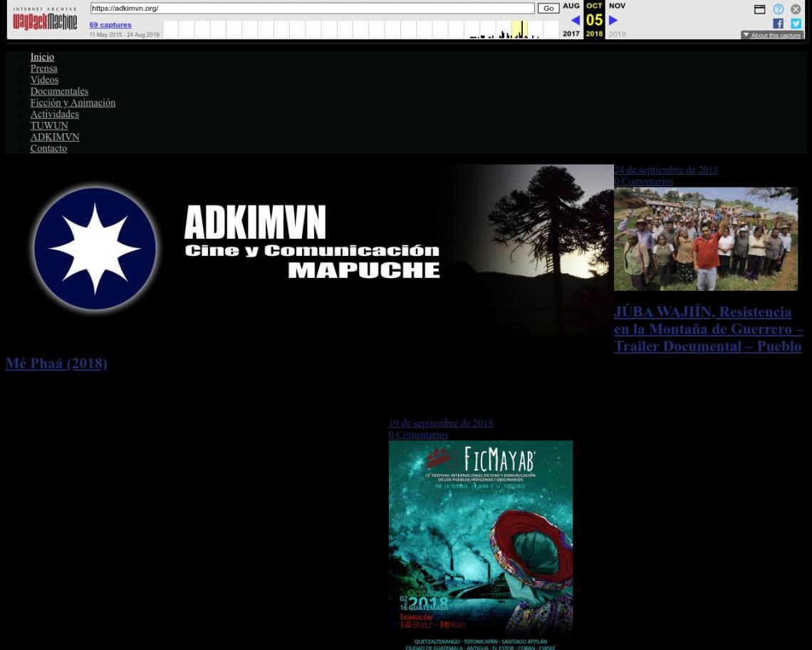
Task: Open the Documentales menu item
Action: point(60,91)
